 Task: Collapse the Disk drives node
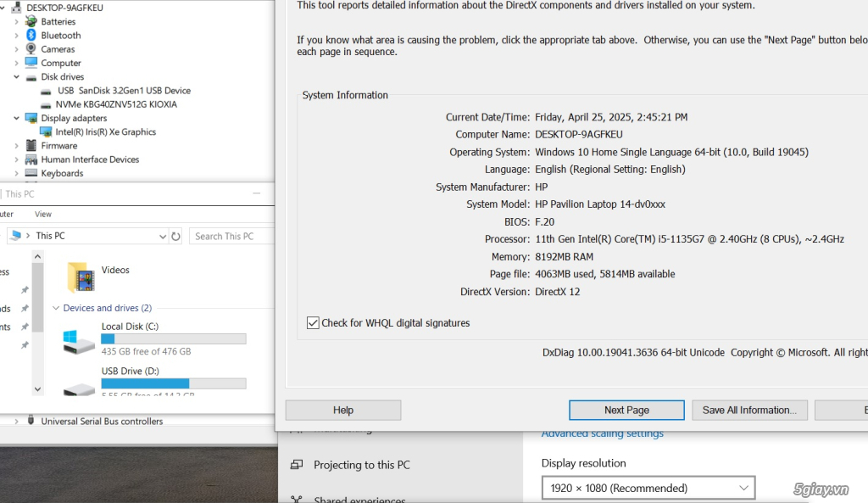coord(16,77)
